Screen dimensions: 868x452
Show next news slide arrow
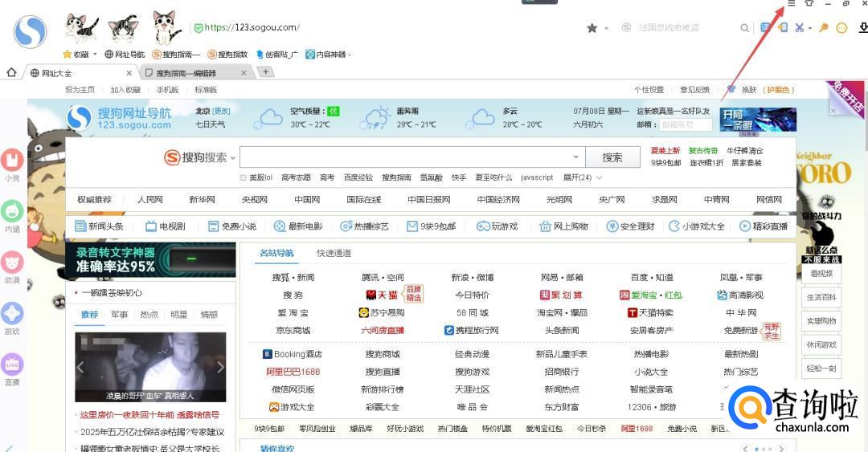[x=220, y=367]
